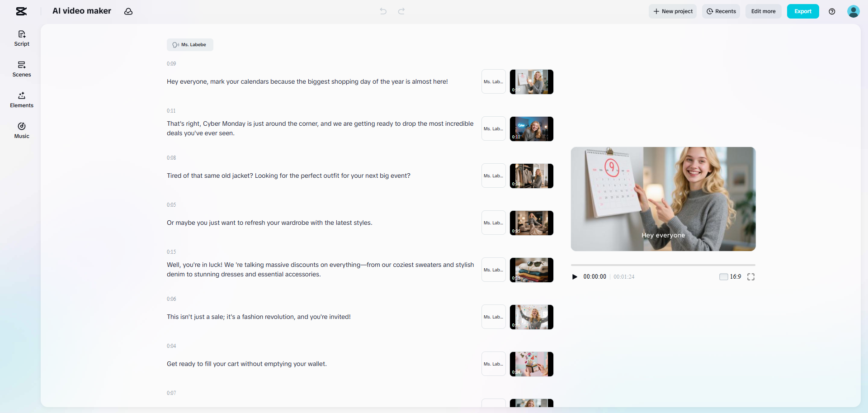This screenshot has height=413, width=868.
Task: Export the video
Action: (803, 11)
